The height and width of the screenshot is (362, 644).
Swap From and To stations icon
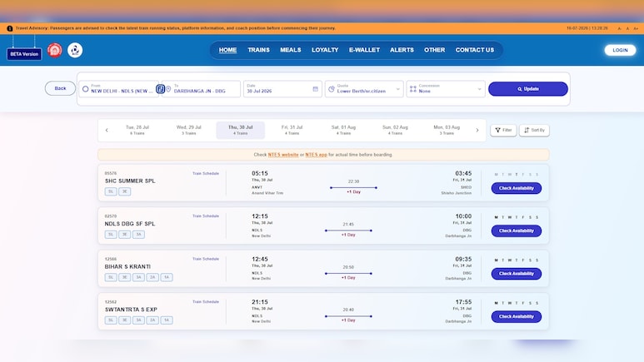[x=160, y=89]
